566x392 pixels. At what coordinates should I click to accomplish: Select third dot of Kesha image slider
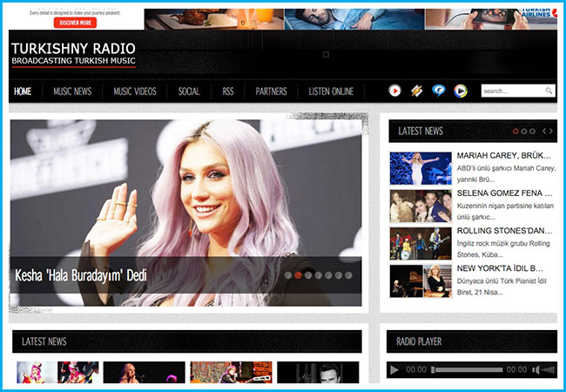(x=308, y=275)
